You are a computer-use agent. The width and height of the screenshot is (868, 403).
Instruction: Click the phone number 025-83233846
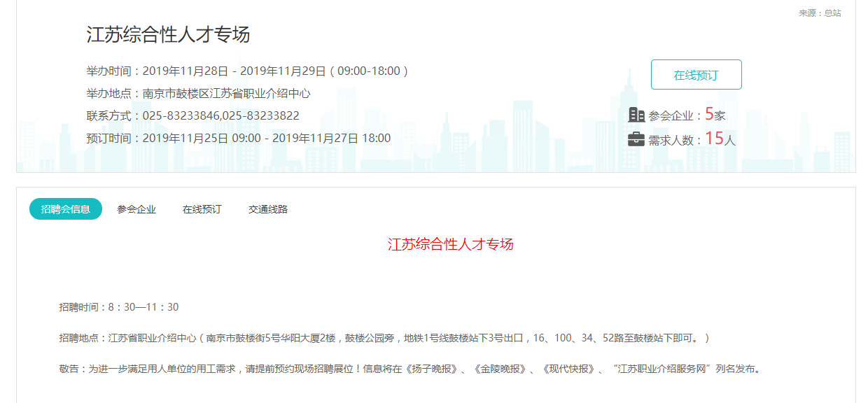pos(181,116)
